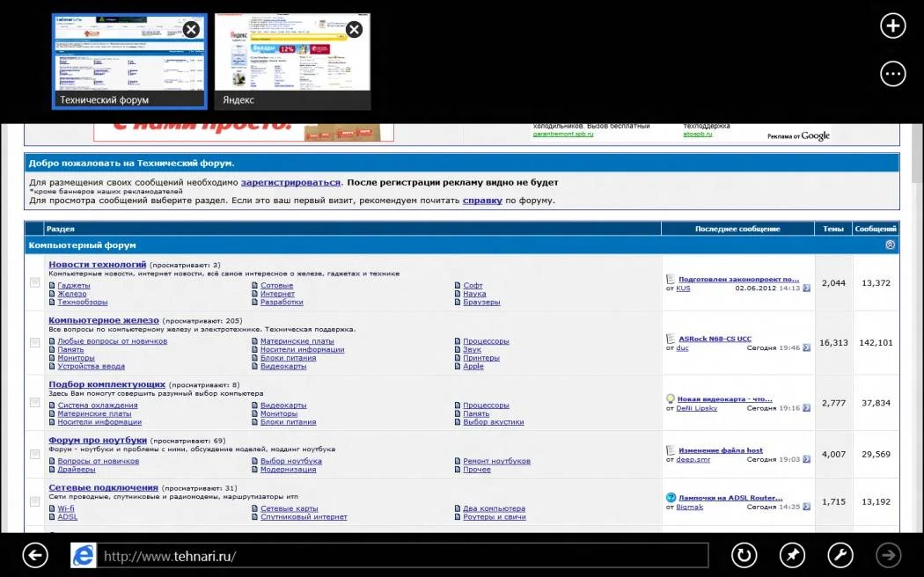Open the garantremont.spb.ru ad link
The height and width of the screenshot is (577, 924).
(563, 135)
